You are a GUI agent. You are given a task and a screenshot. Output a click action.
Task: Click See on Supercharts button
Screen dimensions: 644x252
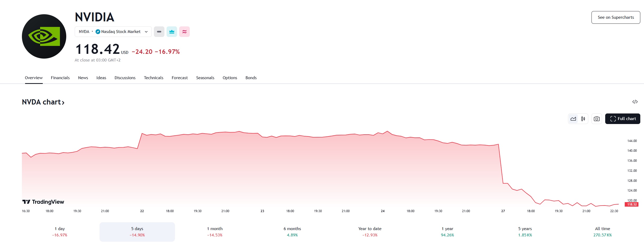616,17
